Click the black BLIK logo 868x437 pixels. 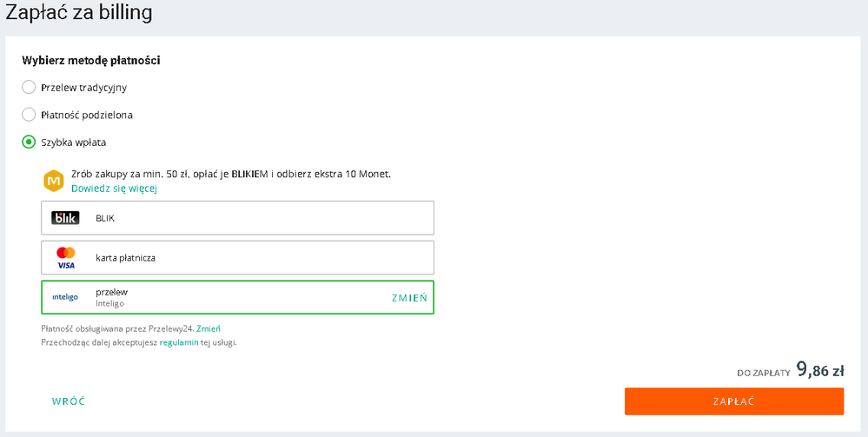coord(65,218)
